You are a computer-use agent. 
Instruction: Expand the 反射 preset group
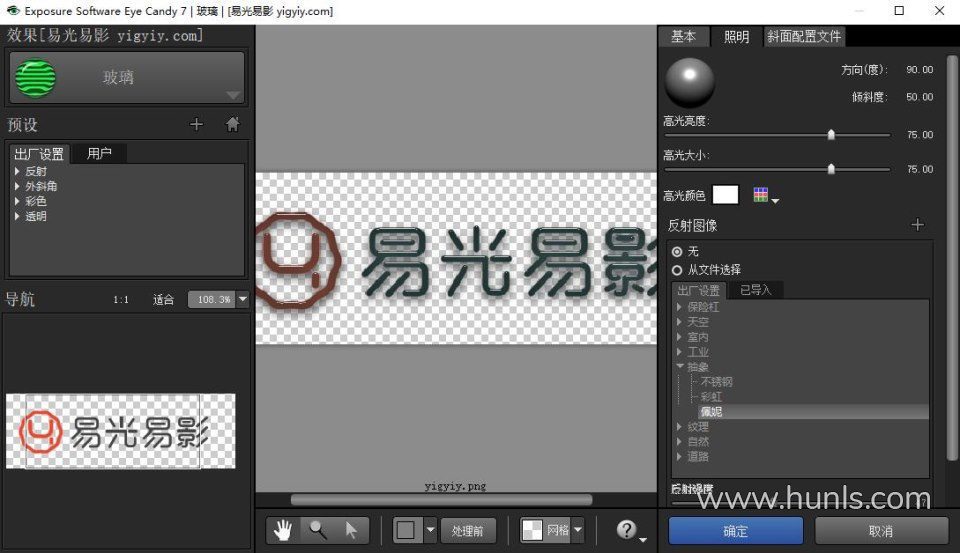[x=17, y=171]
